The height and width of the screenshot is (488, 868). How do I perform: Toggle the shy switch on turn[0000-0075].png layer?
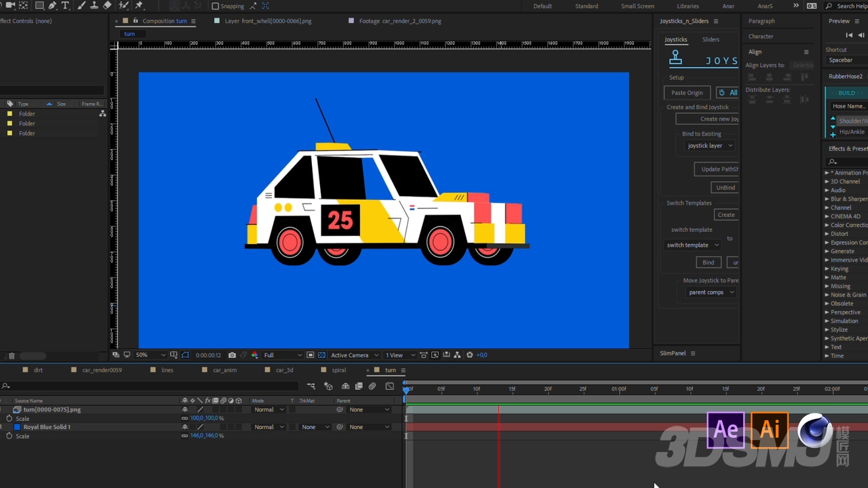[184, 409]
